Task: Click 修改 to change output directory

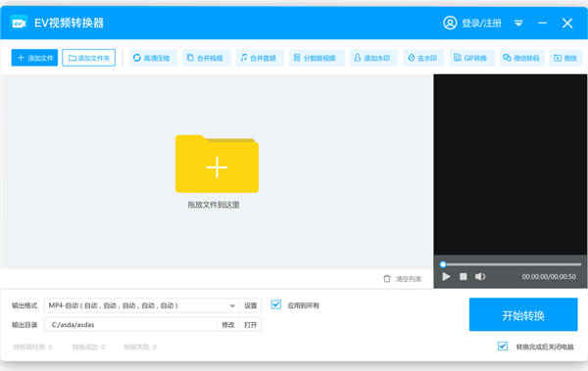Action: click(228, 325)
